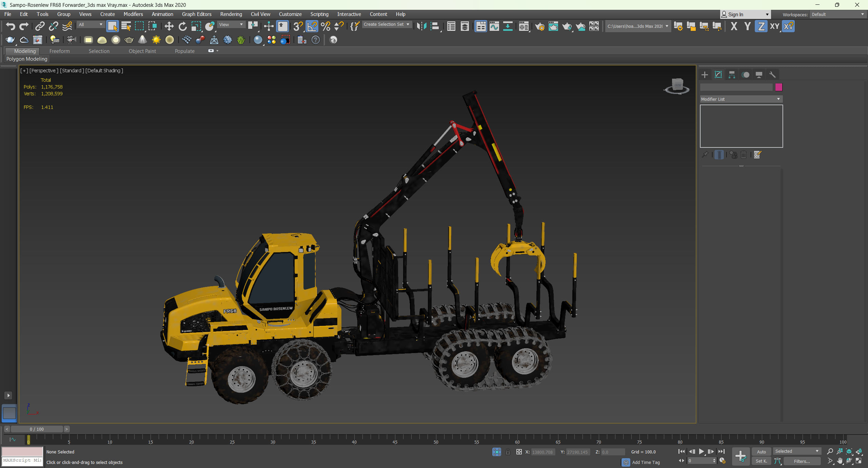Switch to the Freeform ribbon tab
The width and height of the screenshot is (868, 468).
pyautogui.click(x=59, y=51)
